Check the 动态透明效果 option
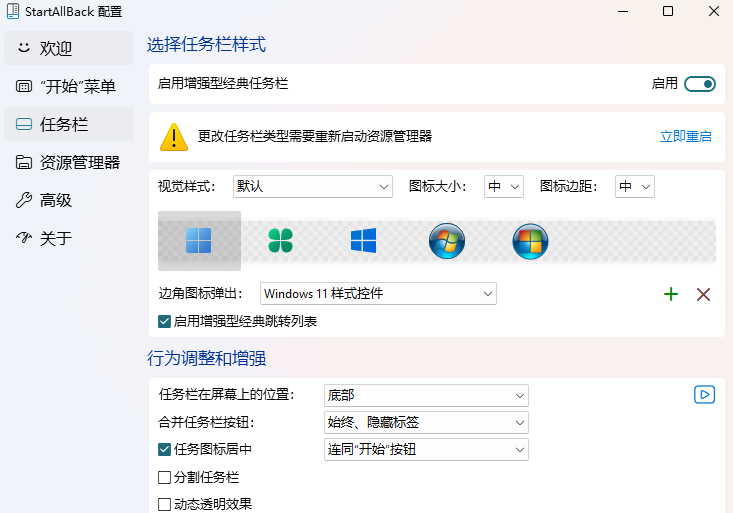 (165, 505)
